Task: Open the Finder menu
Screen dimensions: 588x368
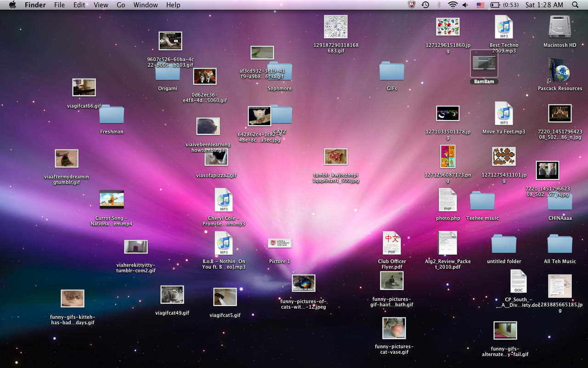Action: click(35, 5)
